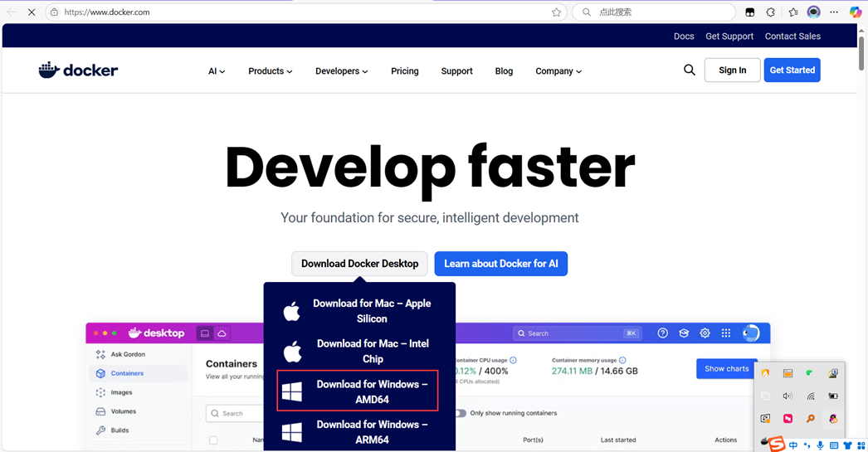Launch Copilot from the browser toolbar

click(856, 12)
